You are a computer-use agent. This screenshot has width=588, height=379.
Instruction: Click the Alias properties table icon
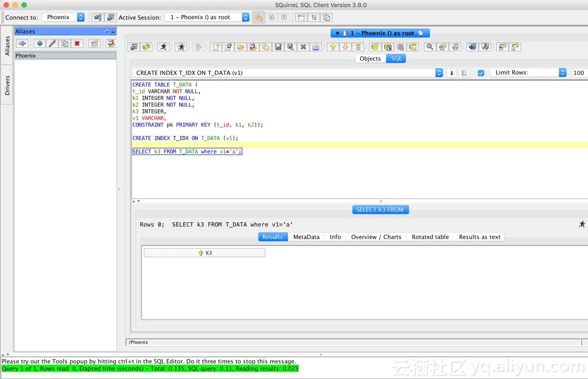coord(94,43)
